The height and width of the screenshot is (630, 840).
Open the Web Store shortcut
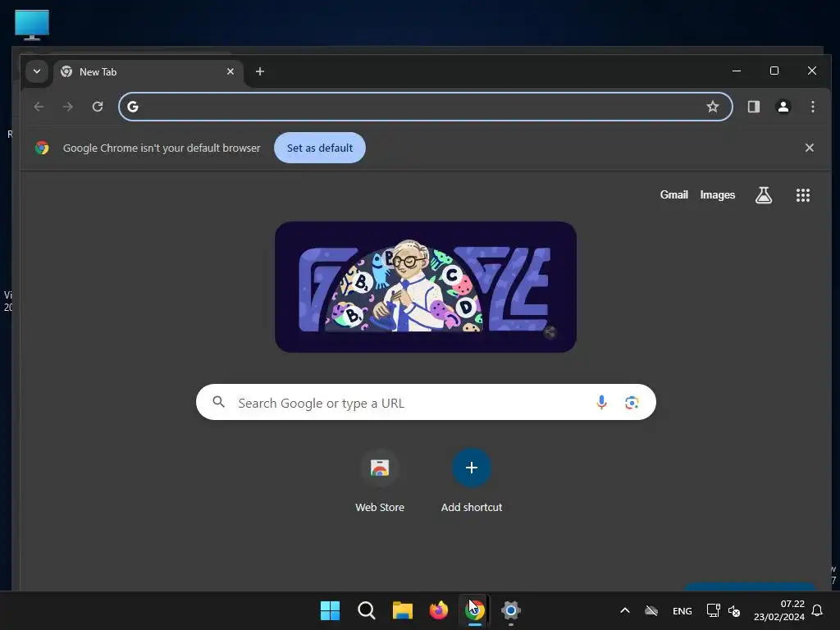click(380, 481)
